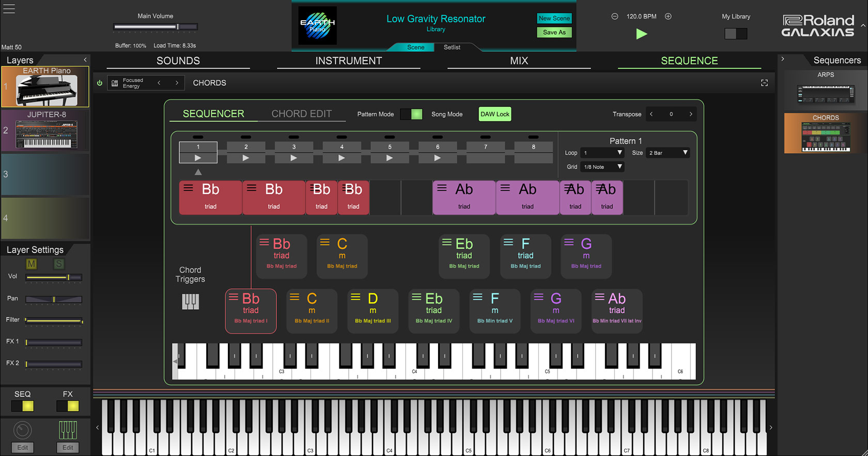Decrease Transpose with left arrow
The width and height of the screenshot is (868, 456).
click(652, 114)
